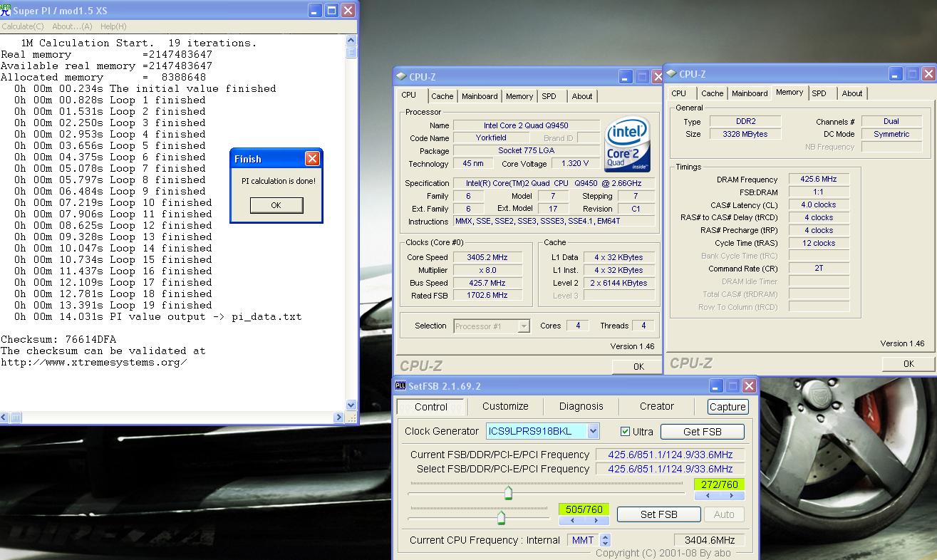Click the 3404.6MHz CPU frequency field
The width and height of the screenshot is (937, 560).
[x=709, y=540]
